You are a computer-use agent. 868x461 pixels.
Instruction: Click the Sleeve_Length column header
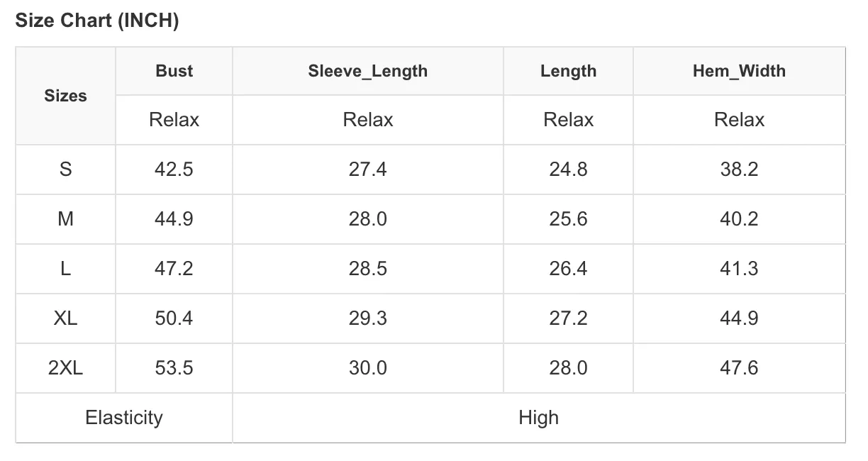tap(367, 71)
